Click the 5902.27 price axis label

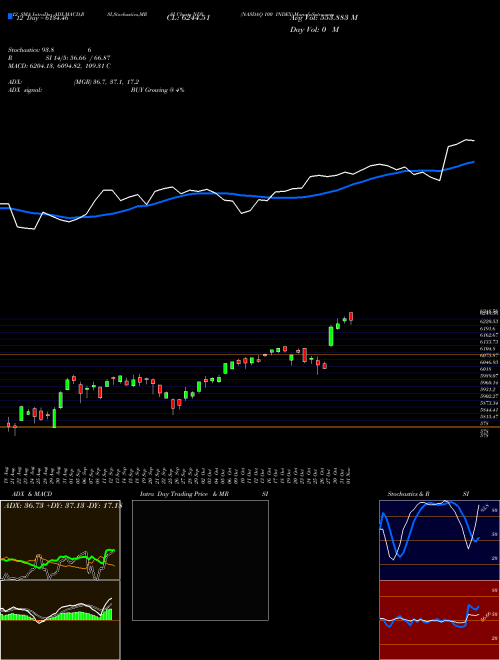489,396
